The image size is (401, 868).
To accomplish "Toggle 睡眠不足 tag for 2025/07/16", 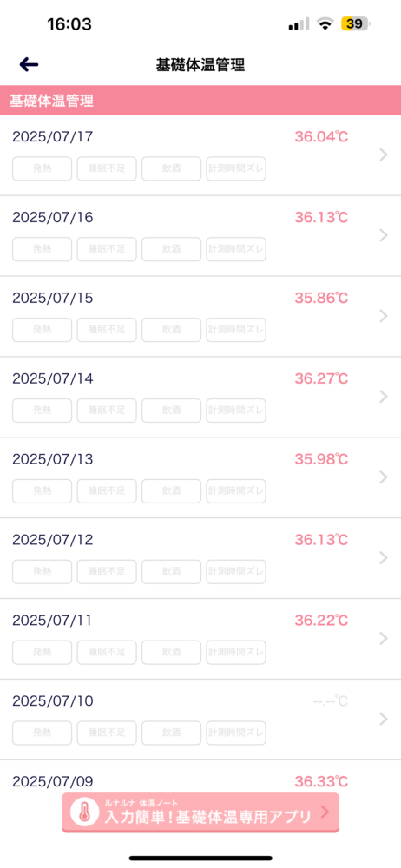I will pos(107,249).
